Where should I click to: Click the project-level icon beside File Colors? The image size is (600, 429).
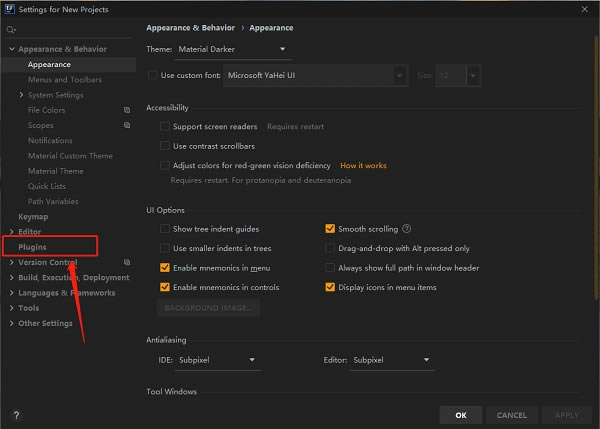point(127,110)
